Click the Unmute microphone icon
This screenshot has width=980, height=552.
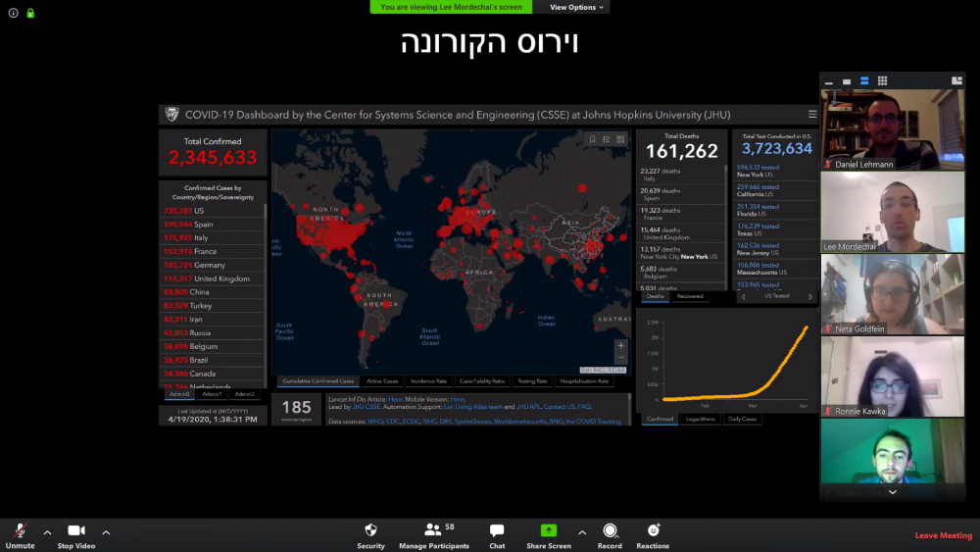(x=20, y=530)
